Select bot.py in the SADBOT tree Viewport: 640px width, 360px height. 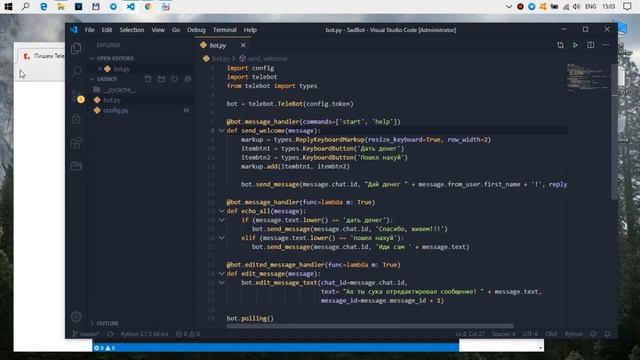pyautogui.click(x=112, y=100)
